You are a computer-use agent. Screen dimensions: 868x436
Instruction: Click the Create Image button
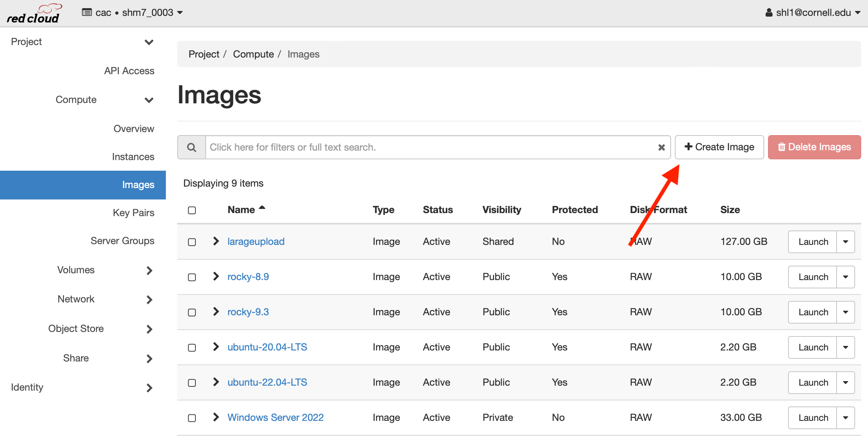pyautogui.click(x=719, y=147)
